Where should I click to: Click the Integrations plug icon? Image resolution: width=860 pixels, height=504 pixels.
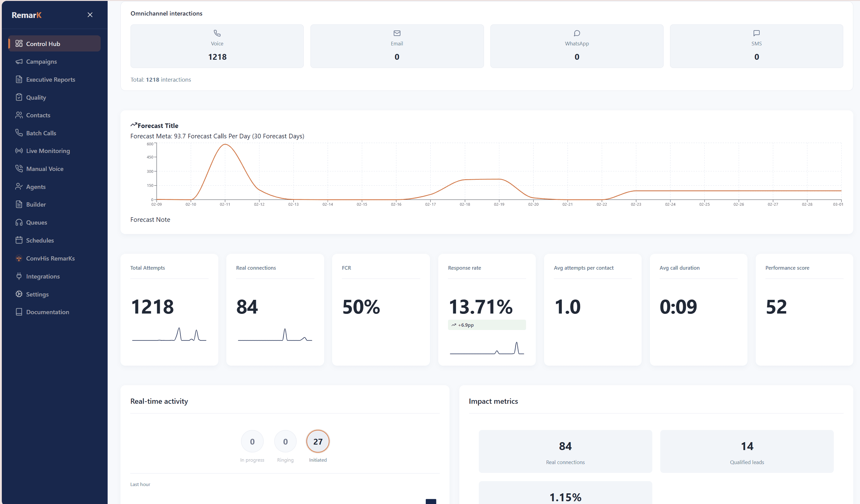point(19,276)
